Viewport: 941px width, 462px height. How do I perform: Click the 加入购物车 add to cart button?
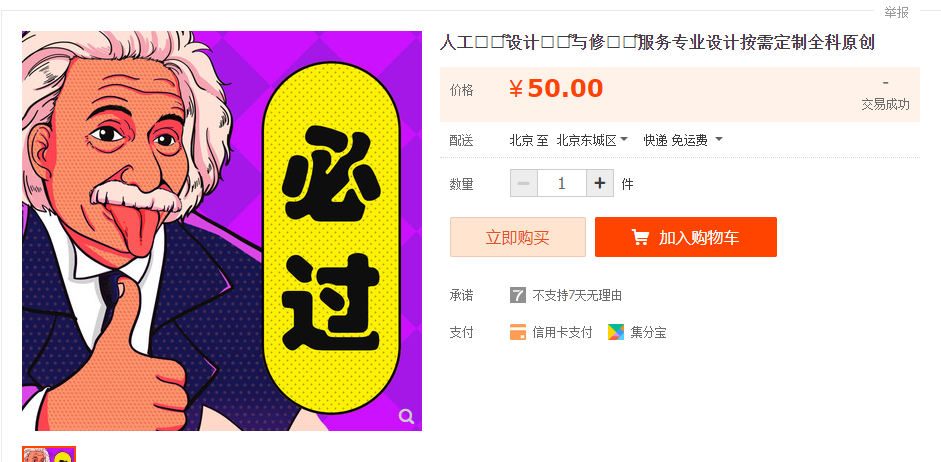tap(686, 237)
